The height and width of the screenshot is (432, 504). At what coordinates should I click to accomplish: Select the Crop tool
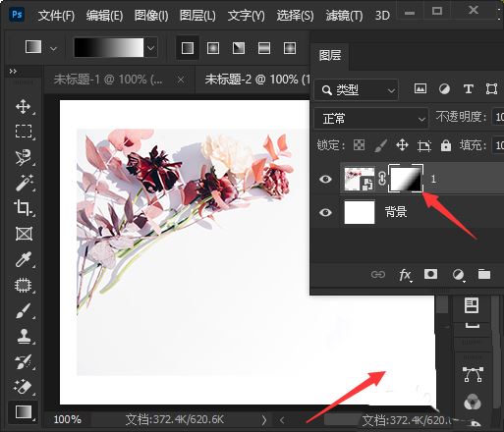(x=23, y=207)
